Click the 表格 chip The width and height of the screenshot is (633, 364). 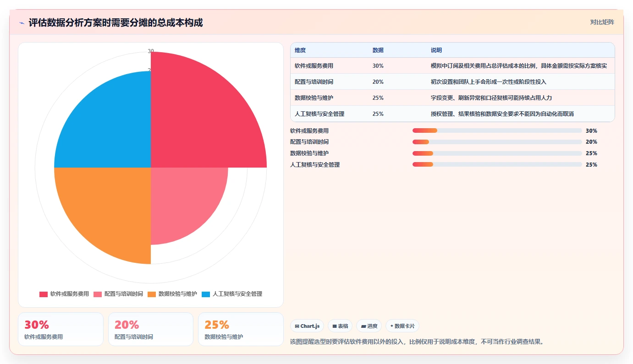pos(340,326)
